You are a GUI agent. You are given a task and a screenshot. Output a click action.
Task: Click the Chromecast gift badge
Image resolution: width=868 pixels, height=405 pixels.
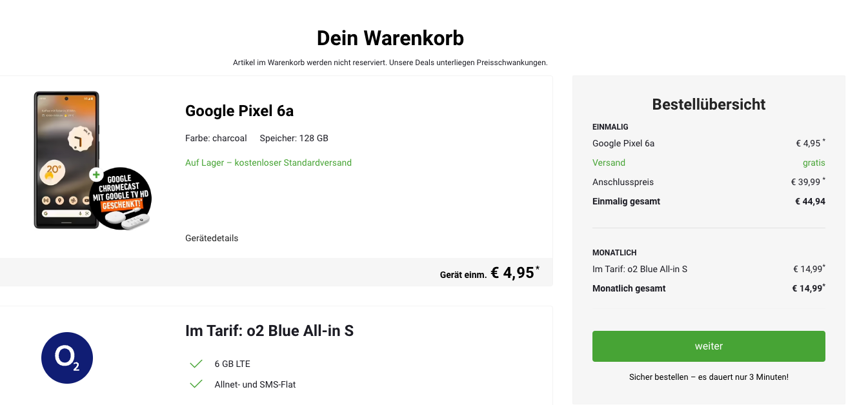[120, 198]
